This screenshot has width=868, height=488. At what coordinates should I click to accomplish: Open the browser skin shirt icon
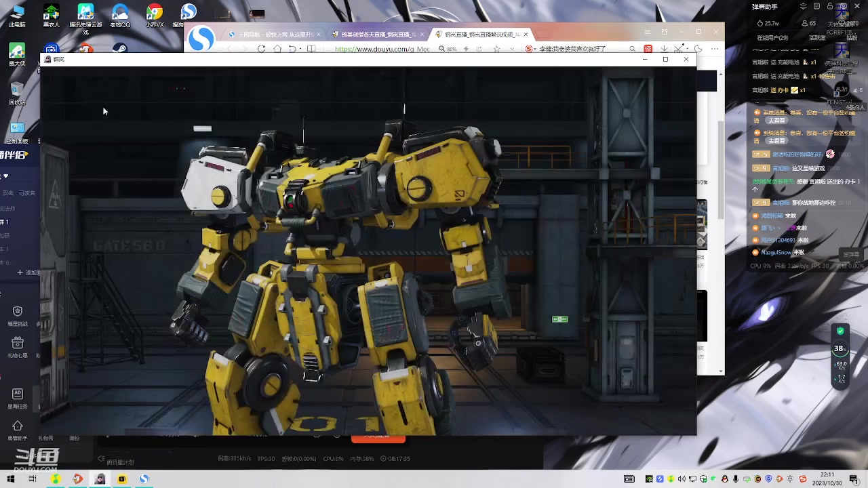[x=664, y=32]
